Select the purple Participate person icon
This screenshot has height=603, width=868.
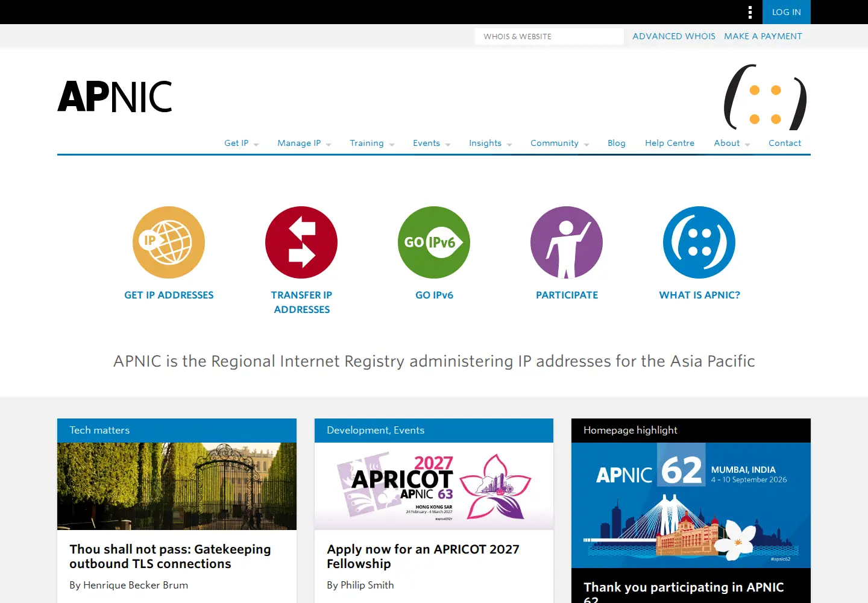click(567, 242)
